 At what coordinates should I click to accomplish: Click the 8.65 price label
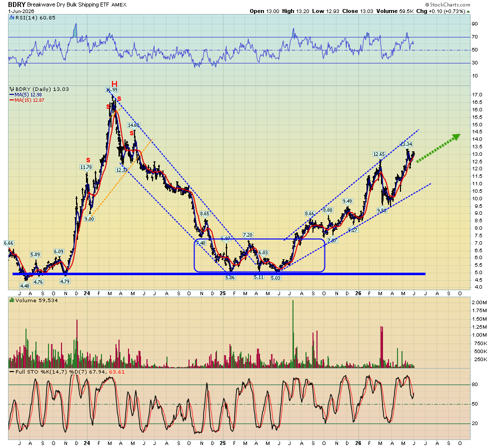click(x=204, y=214)
